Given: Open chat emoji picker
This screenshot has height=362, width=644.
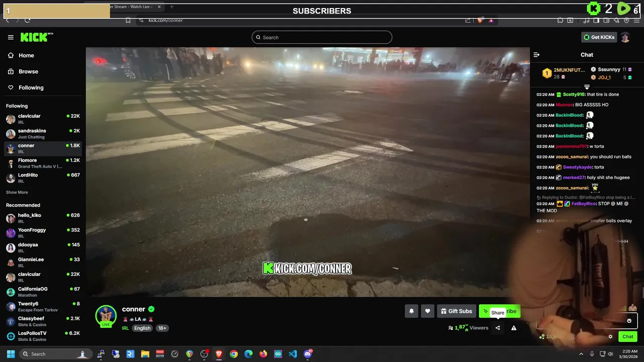Looking at the screenshot, I should [629, 321].
